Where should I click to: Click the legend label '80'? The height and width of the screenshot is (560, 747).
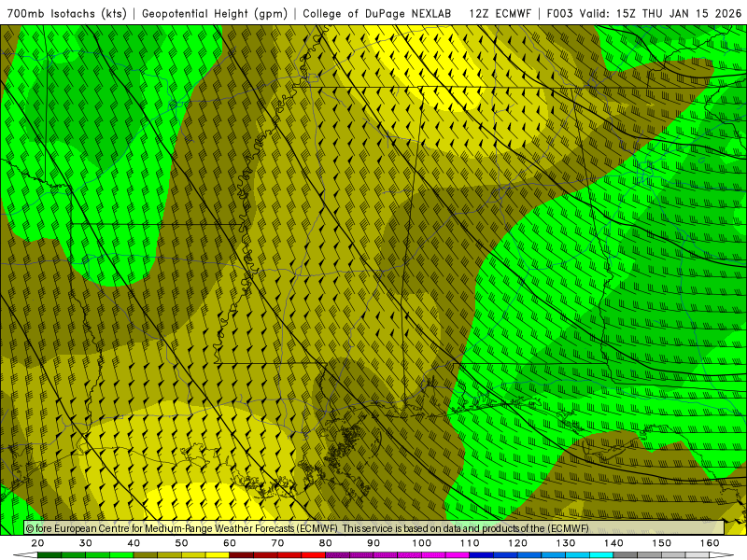(x=325, y=543)
